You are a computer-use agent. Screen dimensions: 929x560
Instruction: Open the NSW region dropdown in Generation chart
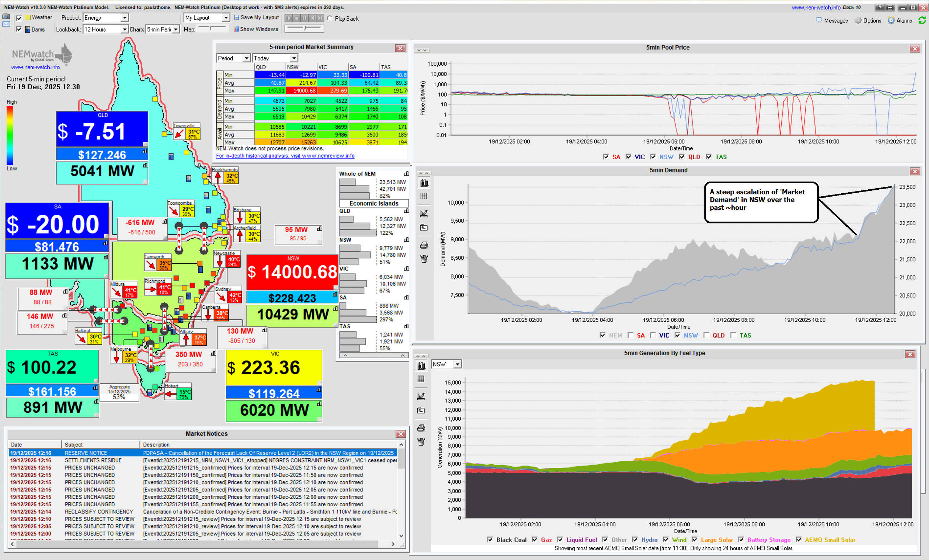click(457, 365)
